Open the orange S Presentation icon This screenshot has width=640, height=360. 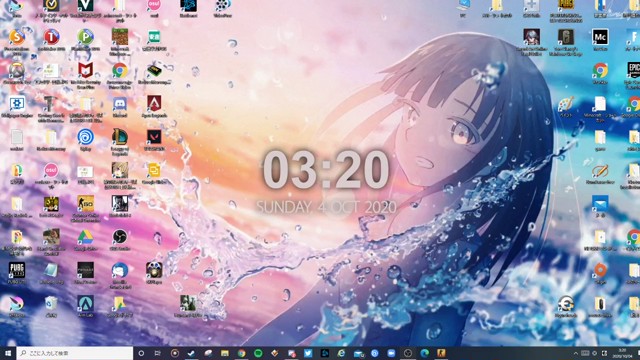(16, 37)
